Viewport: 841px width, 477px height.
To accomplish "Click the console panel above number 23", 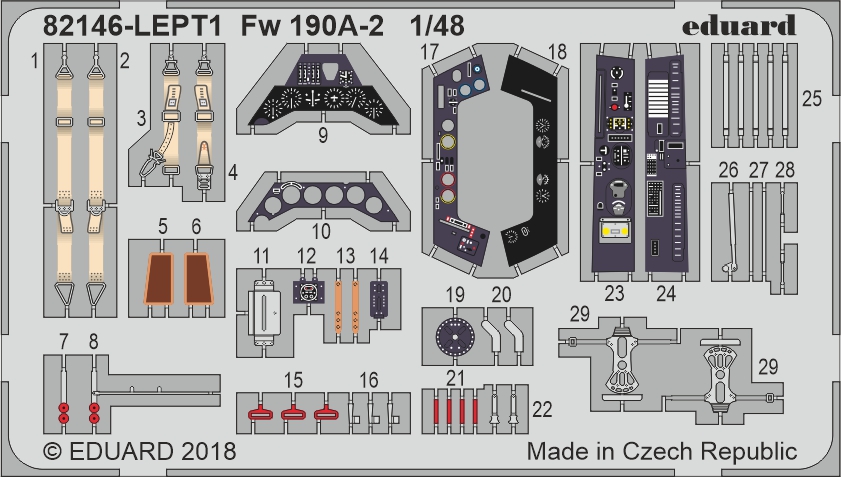I will click(614, 163).
